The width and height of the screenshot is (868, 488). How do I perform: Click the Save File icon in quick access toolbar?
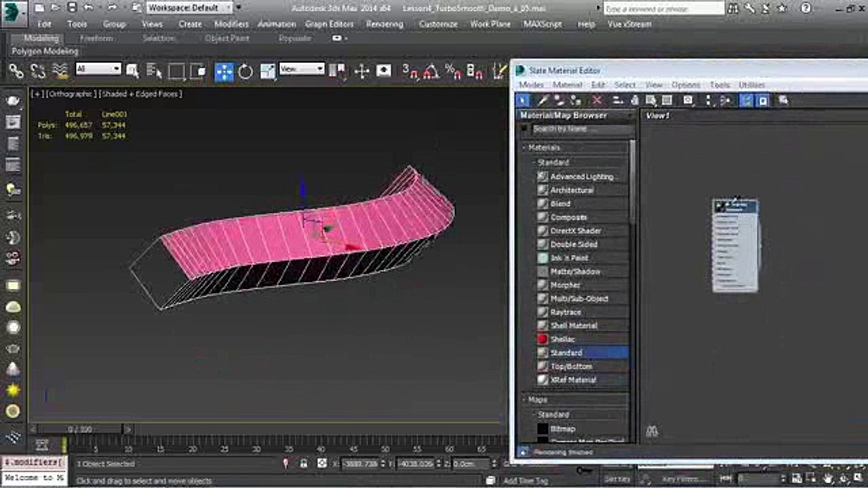[72, 8]
